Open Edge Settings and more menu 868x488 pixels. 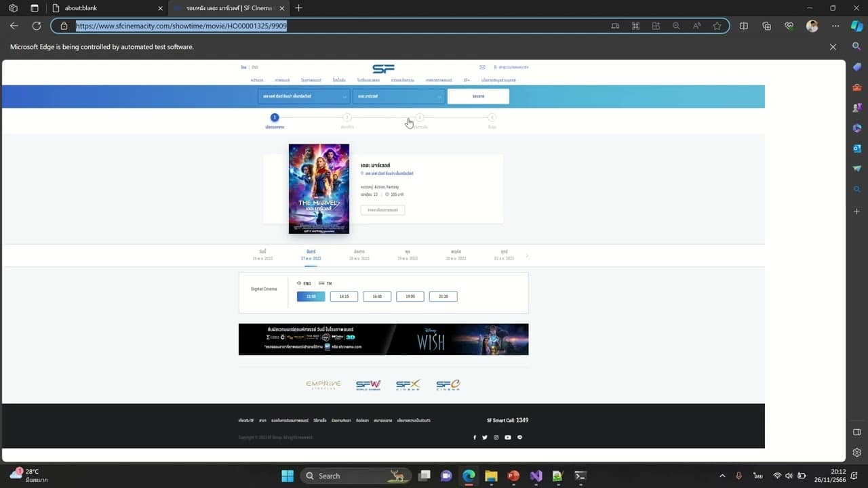pos(835,26)
